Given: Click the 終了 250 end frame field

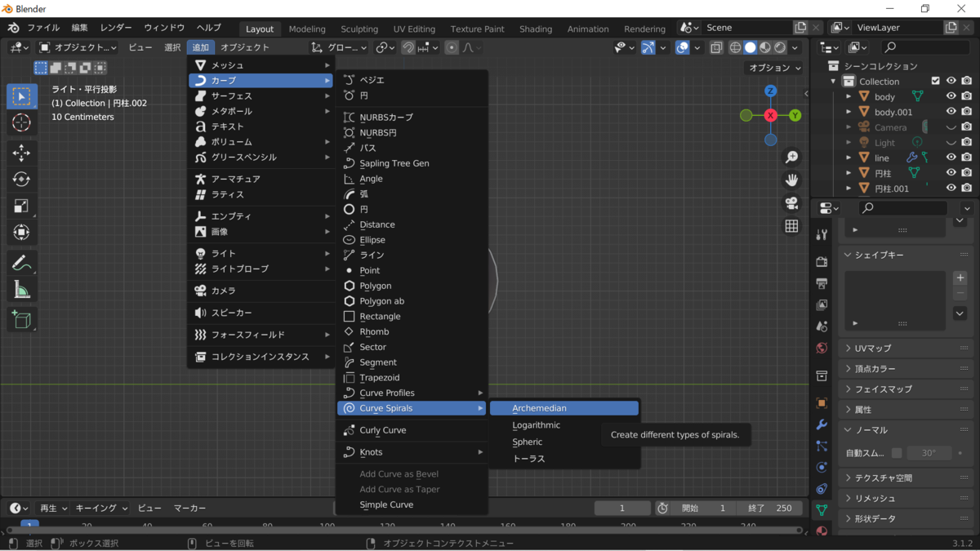Looking at the screenshot, I should coord(769,508).
